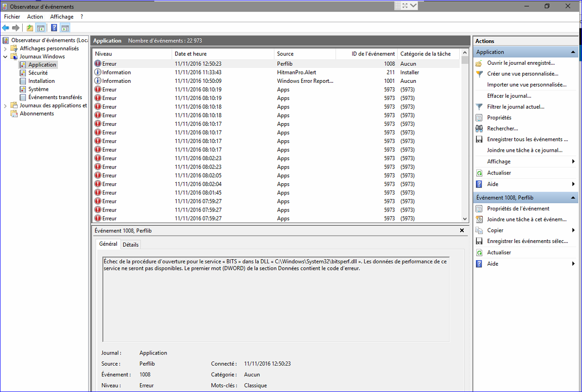
Task: Open the Fichier menu
Action: (x=12, y=17)
